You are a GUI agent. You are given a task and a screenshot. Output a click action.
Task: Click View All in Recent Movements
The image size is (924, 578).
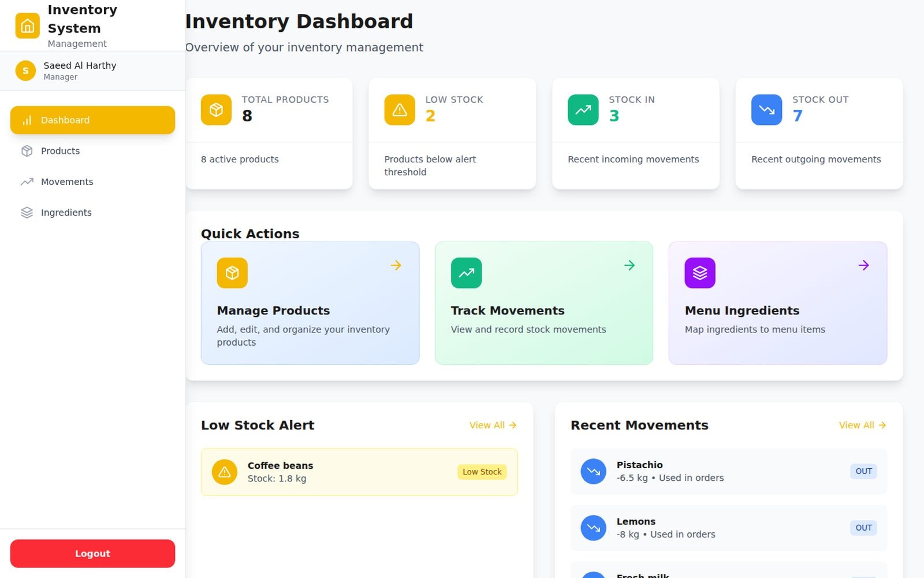tap(862, 425)
